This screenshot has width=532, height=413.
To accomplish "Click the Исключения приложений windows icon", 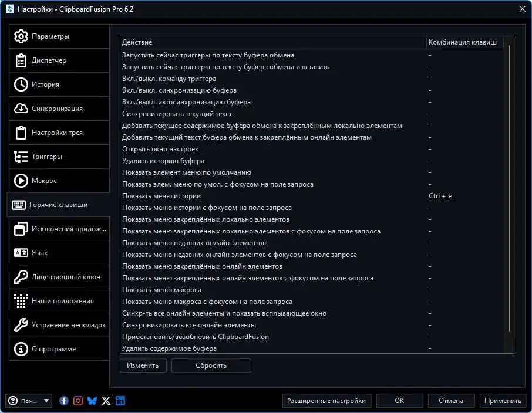I will point(21,229).
